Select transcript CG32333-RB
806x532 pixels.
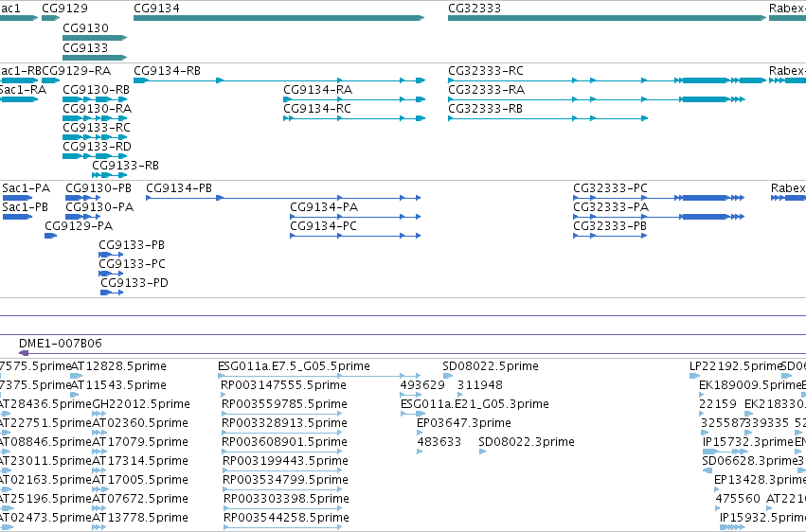pos(485,109)
